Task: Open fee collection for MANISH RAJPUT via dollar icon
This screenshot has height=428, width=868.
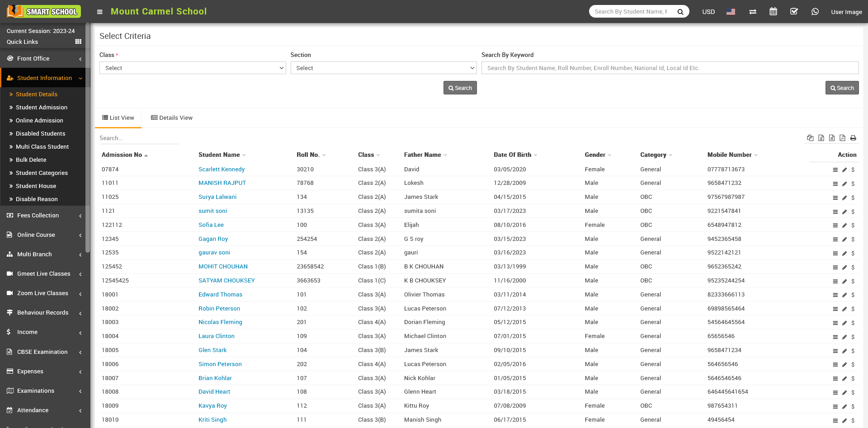Action: click(x=853, y=184)
